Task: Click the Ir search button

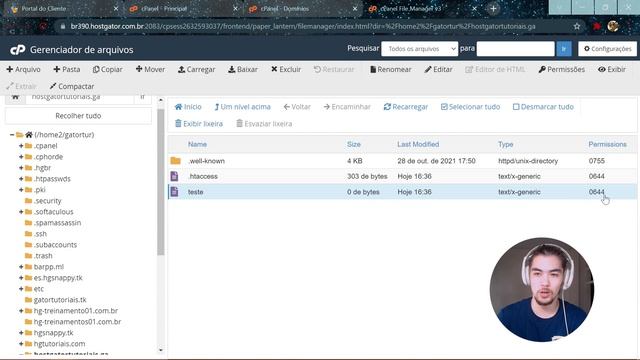Action: 564,49
